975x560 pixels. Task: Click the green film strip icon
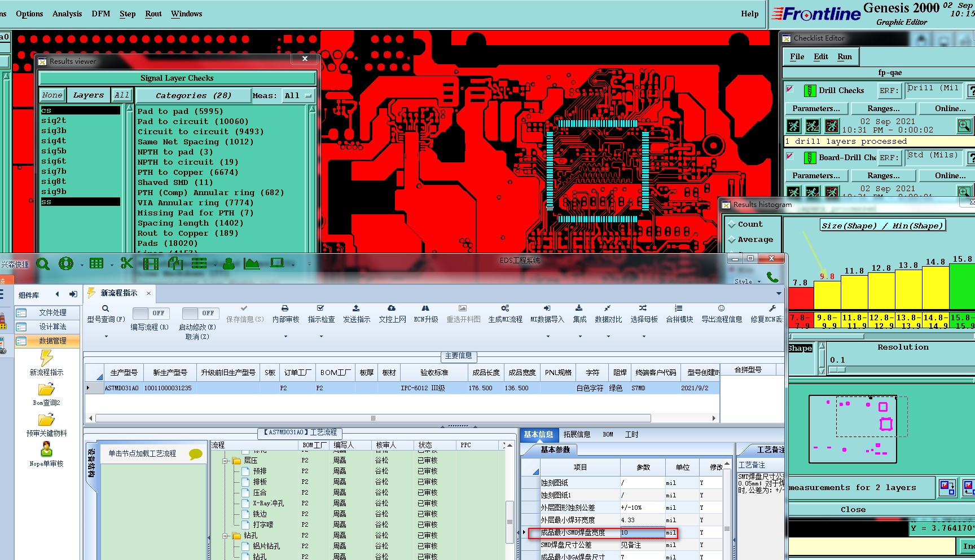point(151,263)
